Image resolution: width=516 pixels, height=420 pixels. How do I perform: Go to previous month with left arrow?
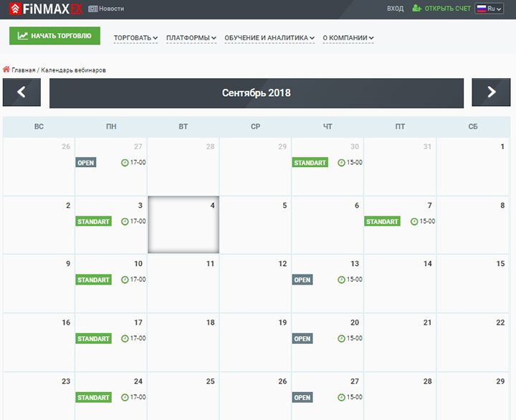21,92
